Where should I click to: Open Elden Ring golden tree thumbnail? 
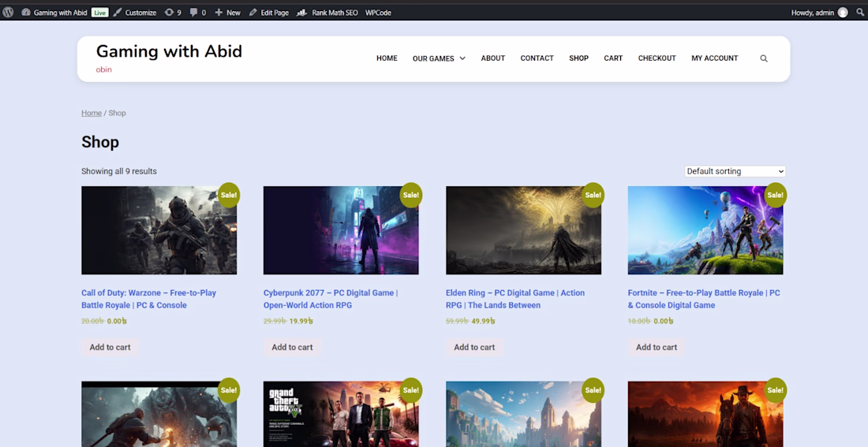524,230
